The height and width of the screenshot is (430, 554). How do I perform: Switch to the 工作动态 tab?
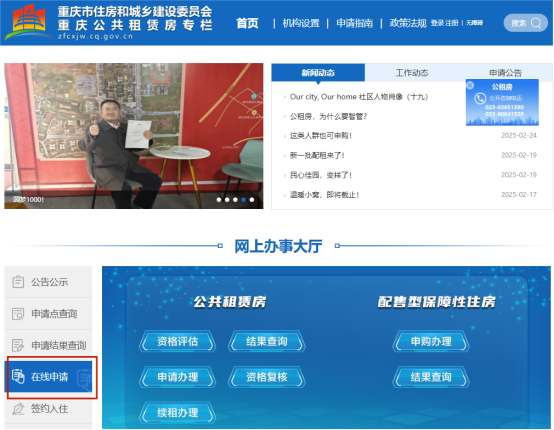412,73
